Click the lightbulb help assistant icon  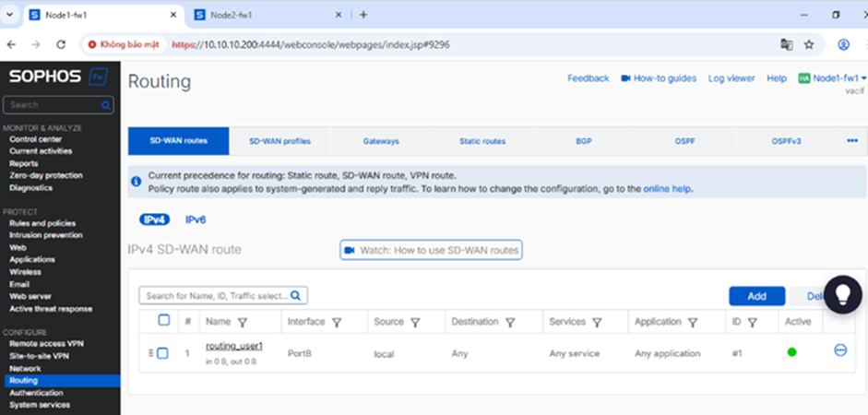tap(842, 294)
